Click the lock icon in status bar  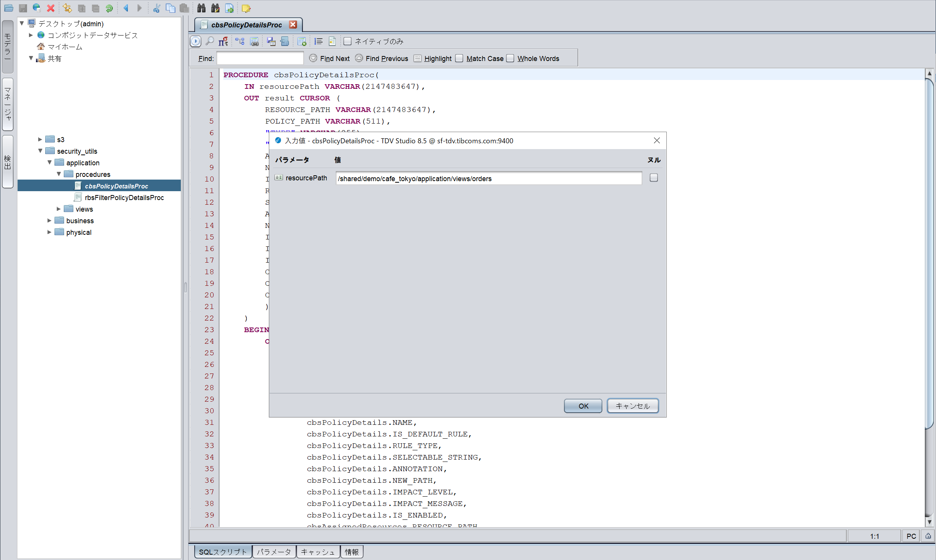click(928, 536)
